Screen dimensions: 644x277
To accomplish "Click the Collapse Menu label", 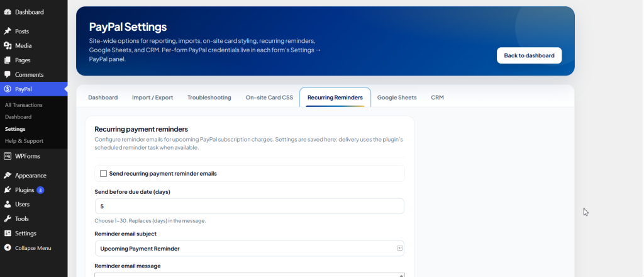I will pos(33,248).
